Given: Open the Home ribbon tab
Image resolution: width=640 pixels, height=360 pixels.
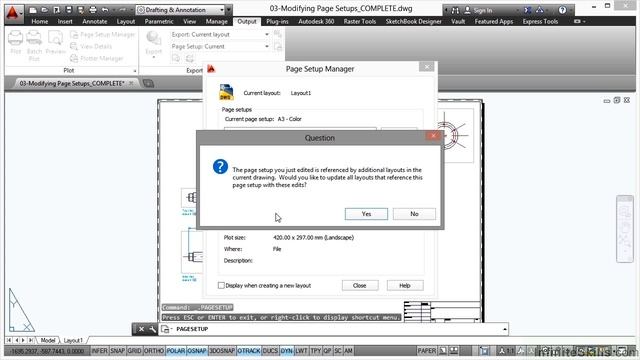Looking at the screenshot, I should 40,21.
